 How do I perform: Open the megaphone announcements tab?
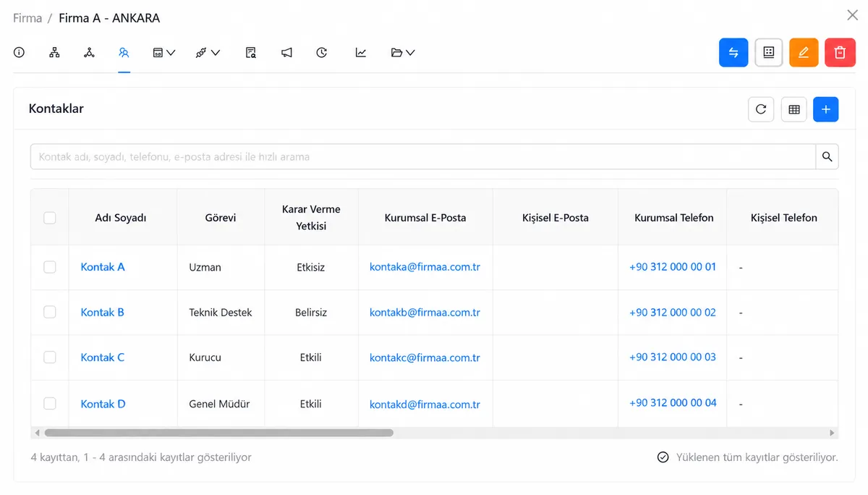tap(287, 52)
